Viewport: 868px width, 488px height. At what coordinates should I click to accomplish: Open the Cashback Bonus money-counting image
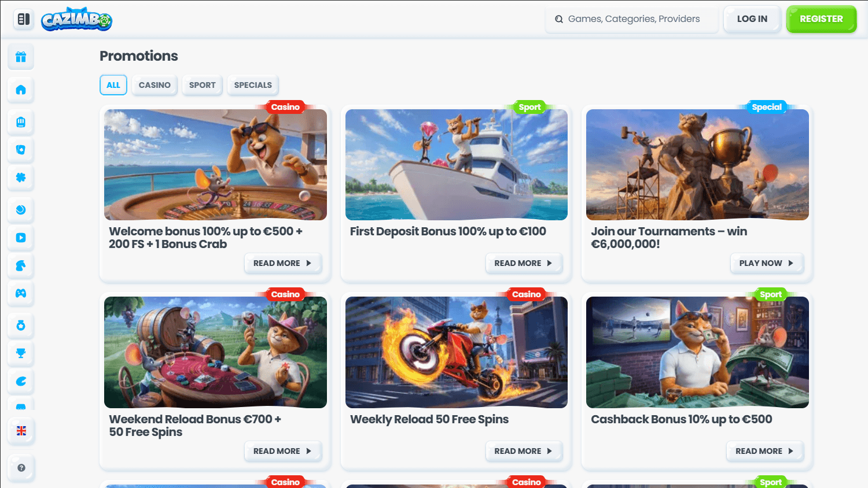pos(697,352)
